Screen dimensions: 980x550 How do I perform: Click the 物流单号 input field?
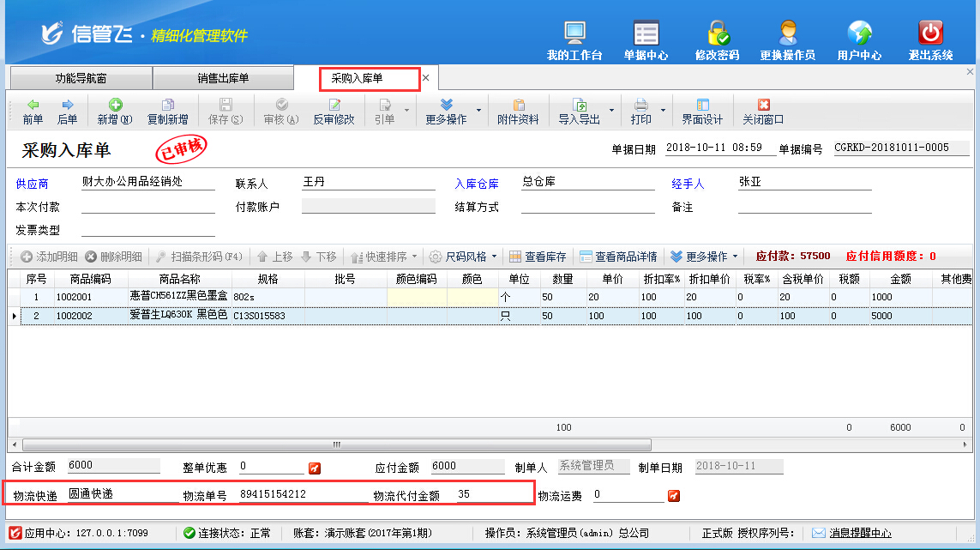pyautogui.click(x=296, y=494)
